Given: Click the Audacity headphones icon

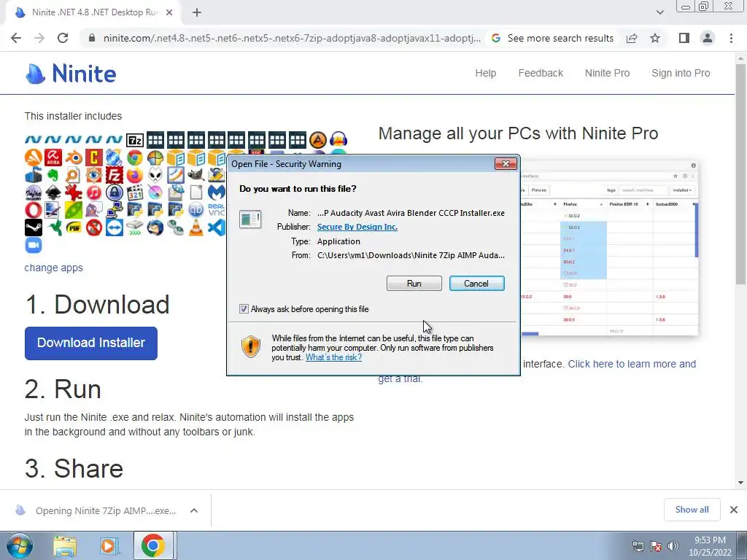Looking at the screenshot, I should pos(338,140).
